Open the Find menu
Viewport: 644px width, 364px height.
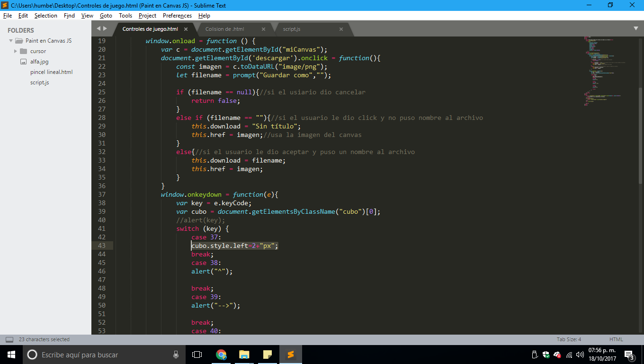point(69,16)
